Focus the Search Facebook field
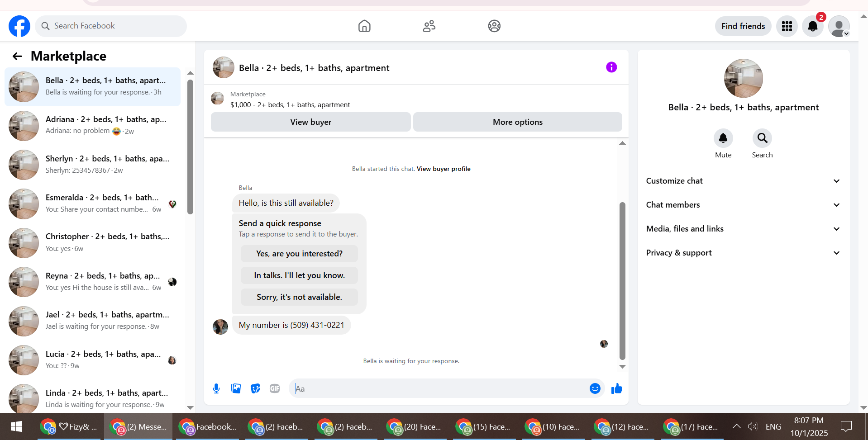 [111, 26]
